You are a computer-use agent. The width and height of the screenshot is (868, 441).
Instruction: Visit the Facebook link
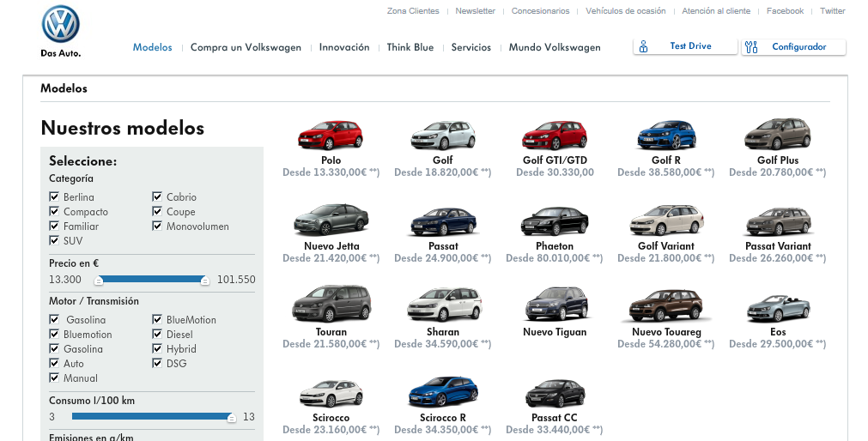tap(785, 11)
